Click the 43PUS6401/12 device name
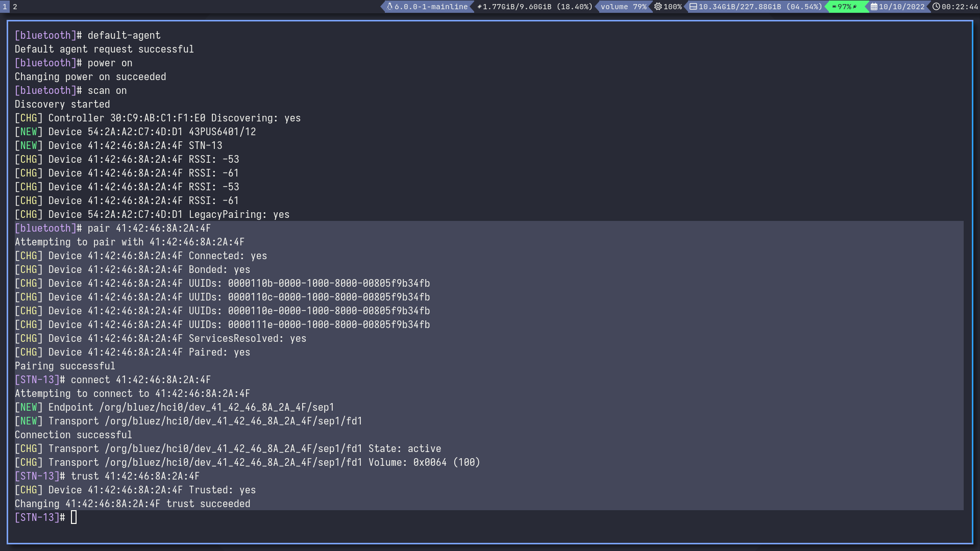 point(222,132)
